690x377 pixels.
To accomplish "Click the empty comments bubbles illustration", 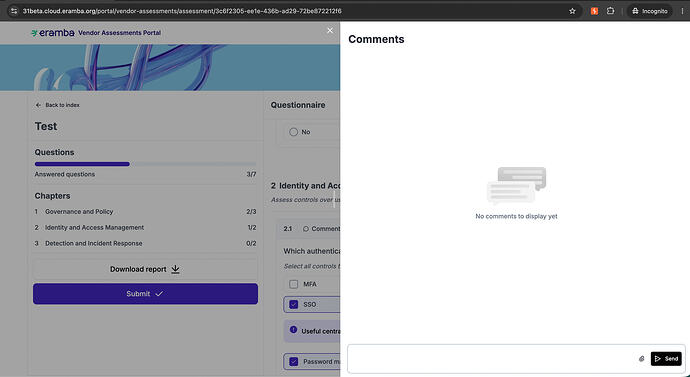I will [x=516, y=185].
